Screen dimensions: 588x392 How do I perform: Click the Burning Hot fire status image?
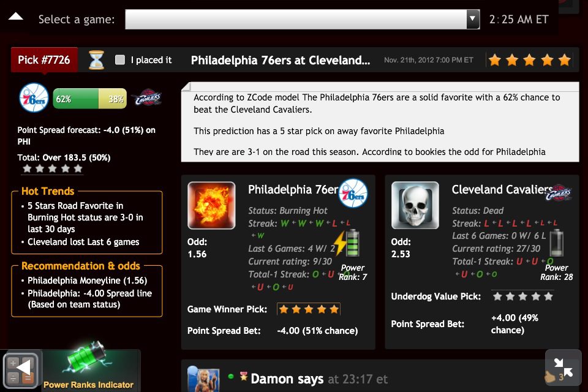tap(211, 205)
